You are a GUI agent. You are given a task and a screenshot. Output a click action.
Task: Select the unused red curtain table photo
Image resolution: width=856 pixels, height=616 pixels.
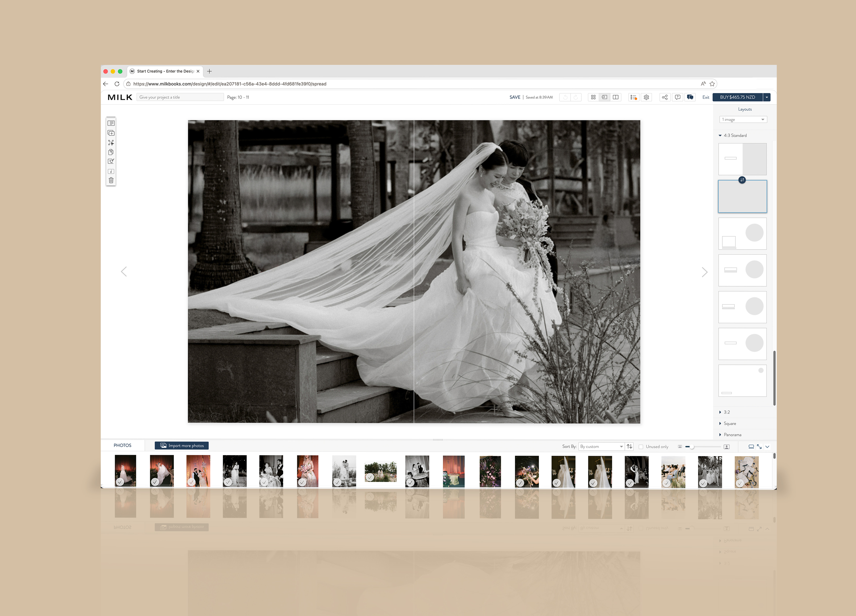click(x=454, y=471)
